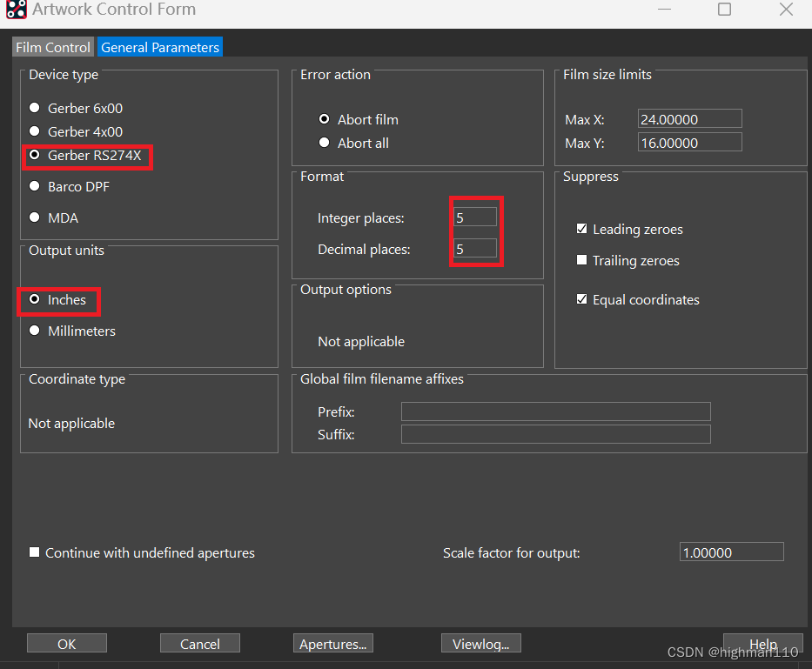Click the Integer places field
The height and width of the screenshot is (669, 812).
[475, 217]
